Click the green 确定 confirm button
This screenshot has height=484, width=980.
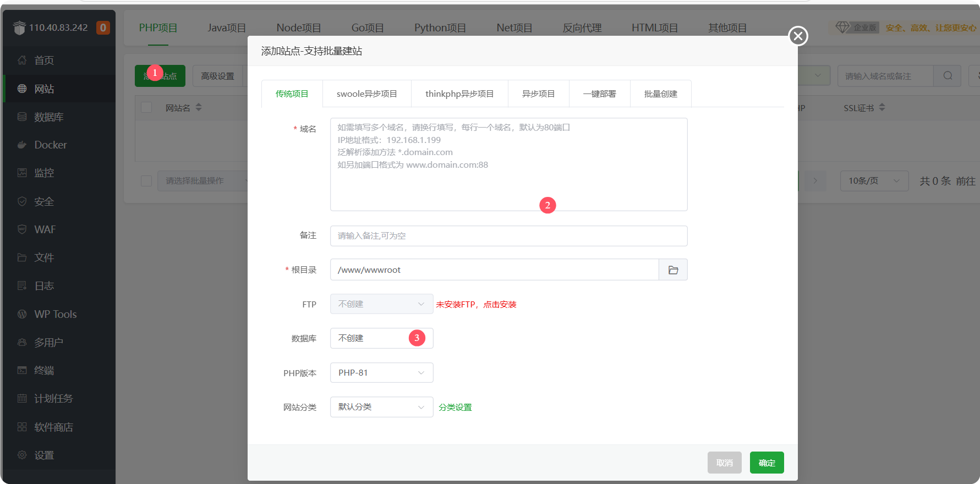tap(767, 463)
